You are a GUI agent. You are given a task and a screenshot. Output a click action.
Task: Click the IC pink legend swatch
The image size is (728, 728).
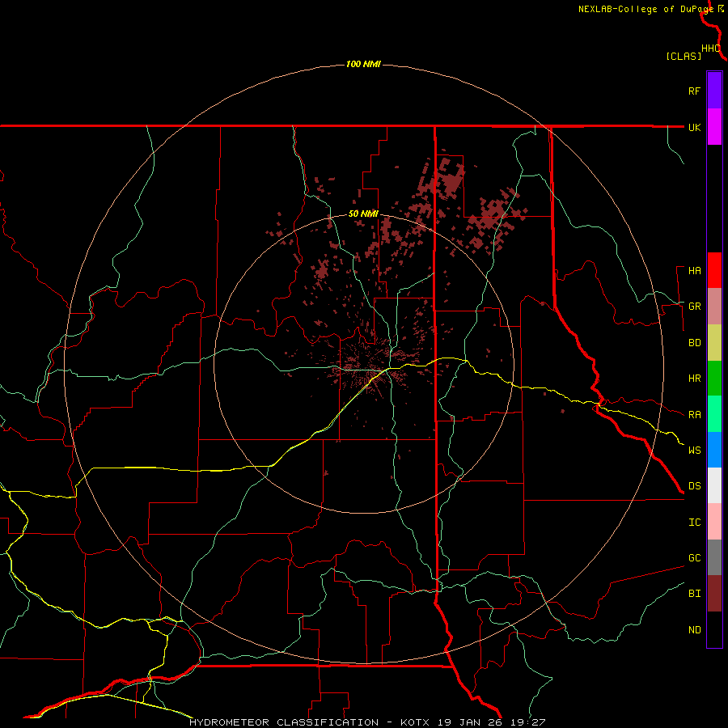(x=714, y=522)
